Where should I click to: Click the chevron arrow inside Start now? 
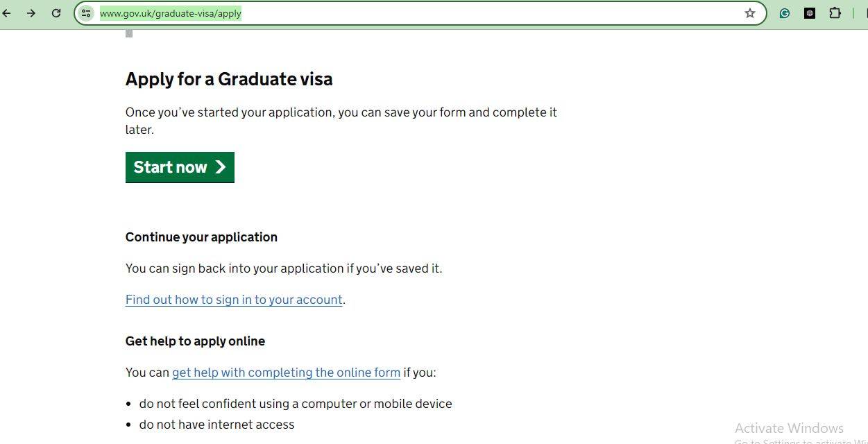221,166
